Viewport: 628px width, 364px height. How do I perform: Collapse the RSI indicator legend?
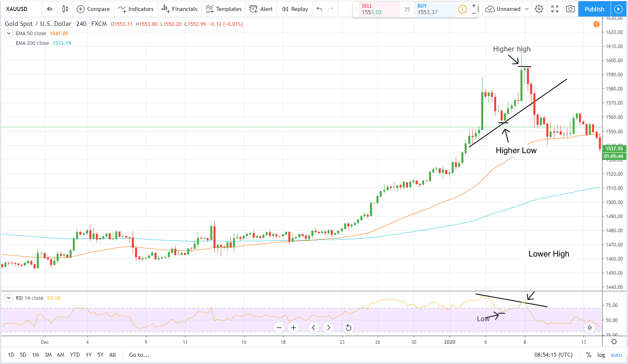8,298
